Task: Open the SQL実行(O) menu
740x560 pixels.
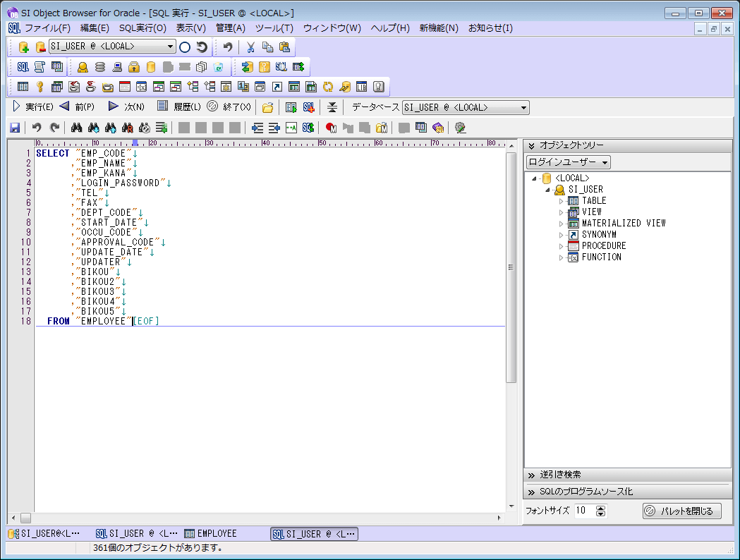Action: click(x=142, y=28)
